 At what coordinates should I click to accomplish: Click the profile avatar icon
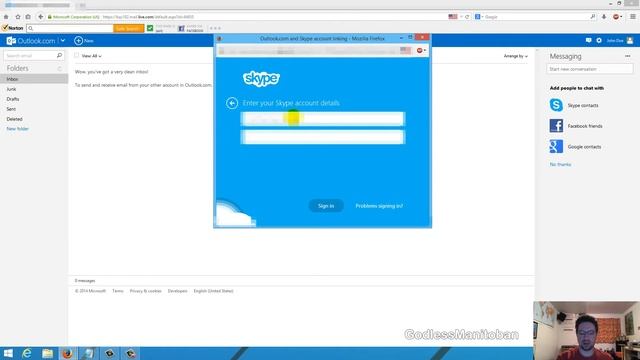630,40
